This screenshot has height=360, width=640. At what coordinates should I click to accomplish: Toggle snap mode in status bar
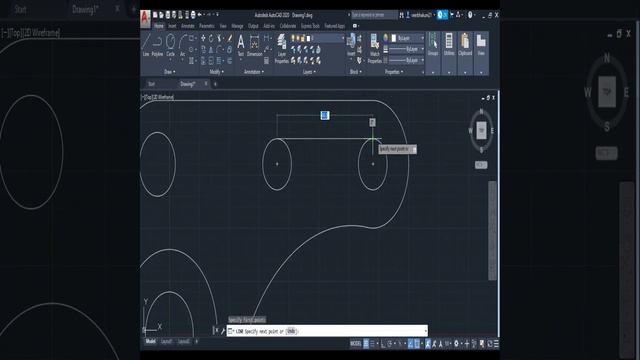click(372, 344)
